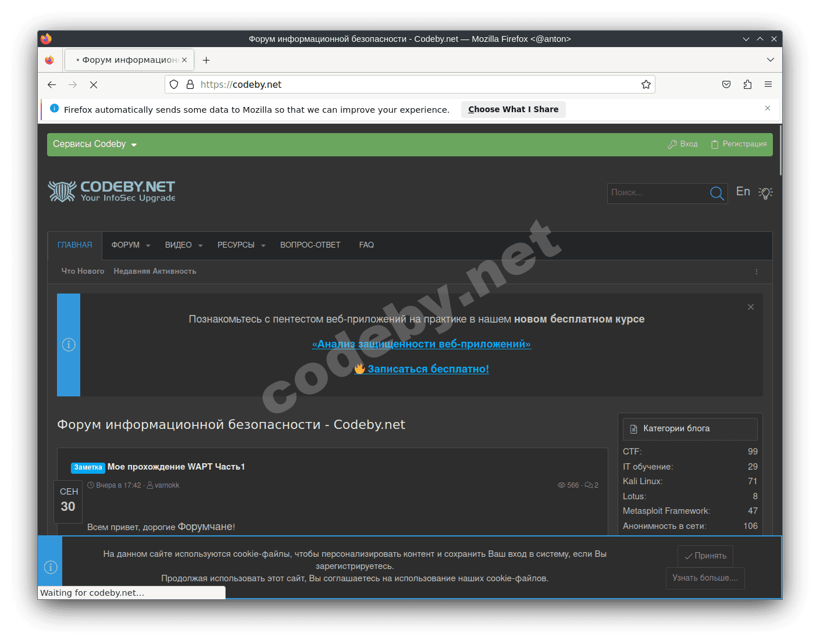Click the tracking protection shield icon
Viewport: 820px width, 644px height.
174,85
